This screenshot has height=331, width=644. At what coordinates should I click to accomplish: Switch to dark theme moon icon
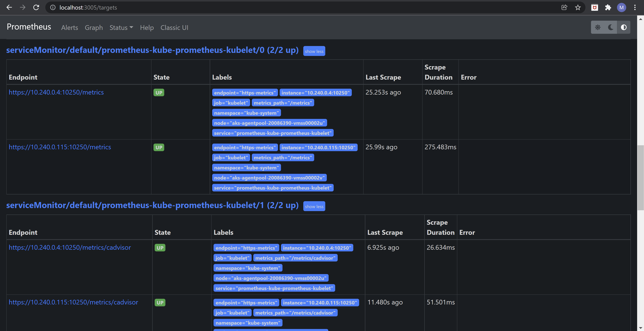coord(610,27)
